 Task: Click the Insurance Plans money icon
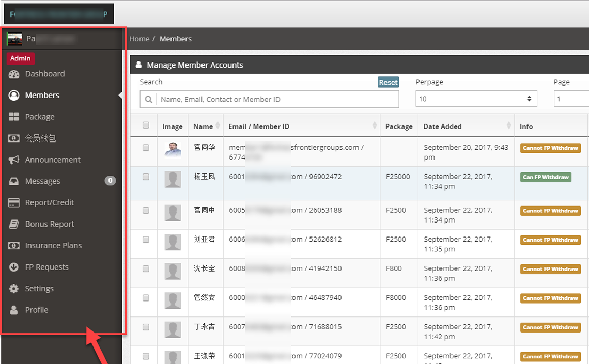tap(14, 246)
